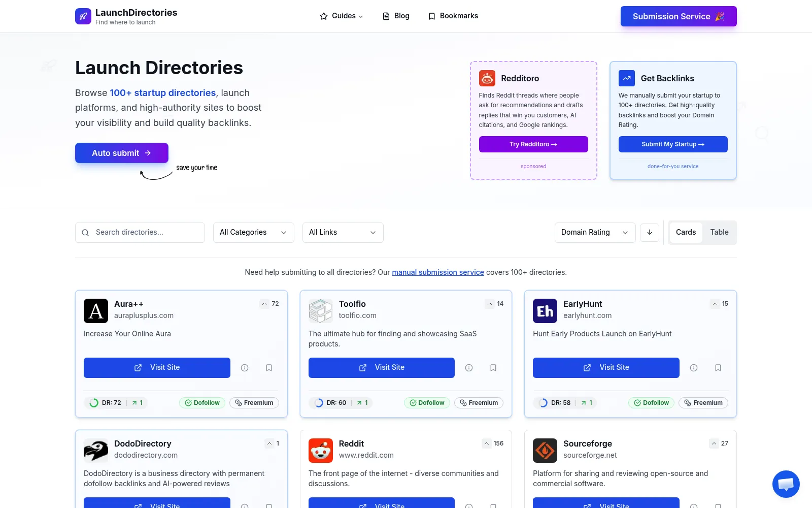812x508 pixels.
Task: Bookmark the Toolfio directory
Action: pos(493,368)
